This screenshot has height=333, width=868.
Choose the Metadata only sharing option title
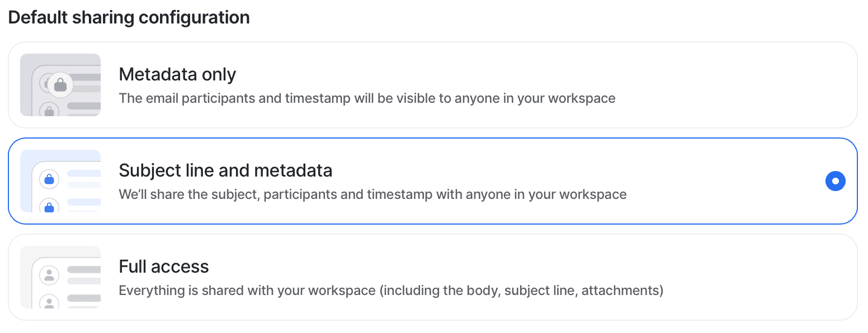coord(177,74)
